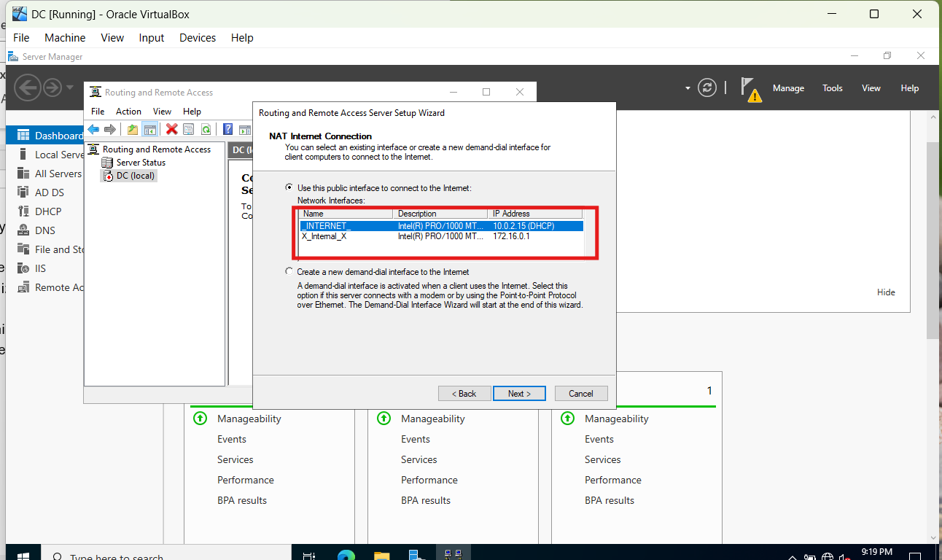Click Server Manager forward navigation arrow
The width and height of the screenshot is (942, 560).
pyautogui.click(x=52, y=88)
